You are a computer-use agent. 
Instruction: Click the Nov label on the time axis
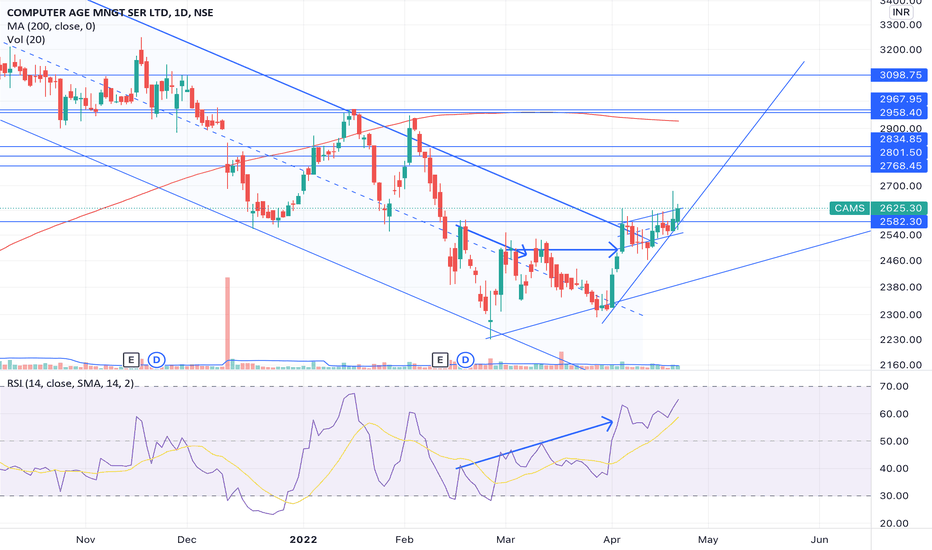[86, 540]
